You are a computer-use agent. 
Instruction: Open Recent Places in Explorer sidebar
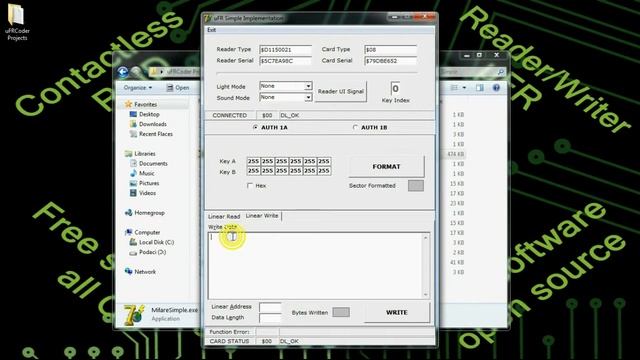(156, 134)
